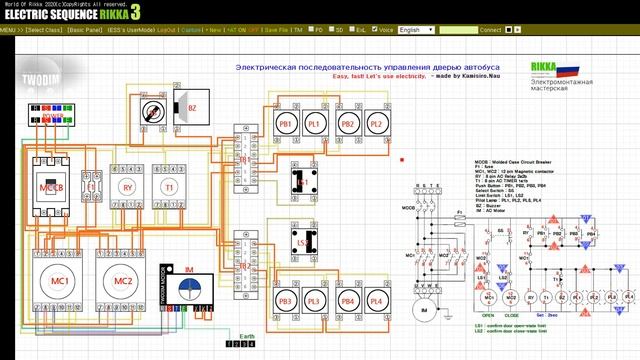
Task: Click the SS selector switch
Action: coord(153,111)
